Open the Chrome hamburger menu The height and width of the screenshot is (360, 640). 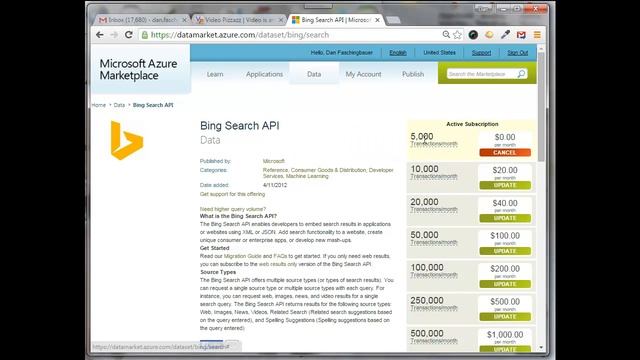point(537,35)
